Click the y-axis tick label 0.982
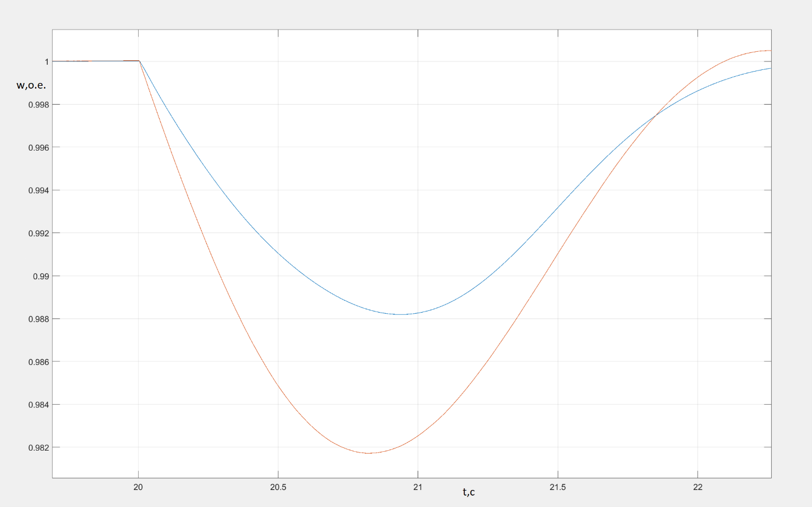Screen dimensions: 812x507 point(38,448)
